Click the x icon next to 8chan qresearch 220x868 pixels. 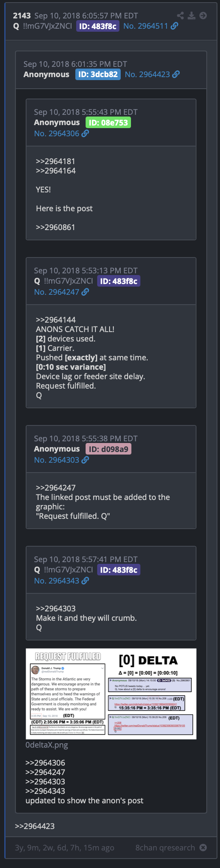tap(203, 847)
